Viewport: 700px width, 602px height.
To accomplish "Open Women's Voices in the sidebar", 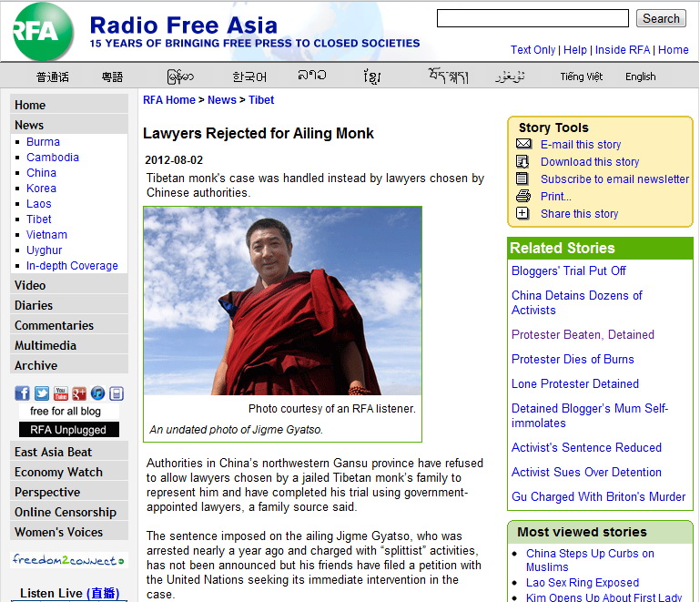I will pos(69,533).
